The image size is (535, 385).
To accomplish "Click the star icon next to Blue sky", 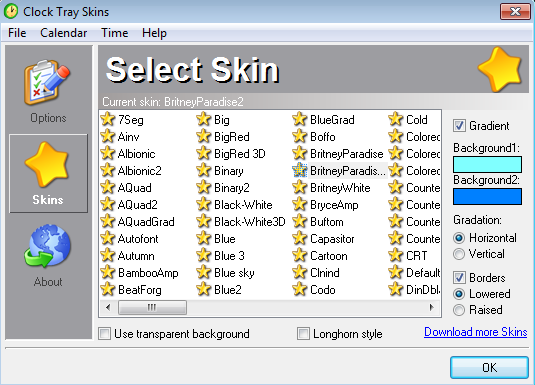I will pyautogui.click(x=204, y=272).
